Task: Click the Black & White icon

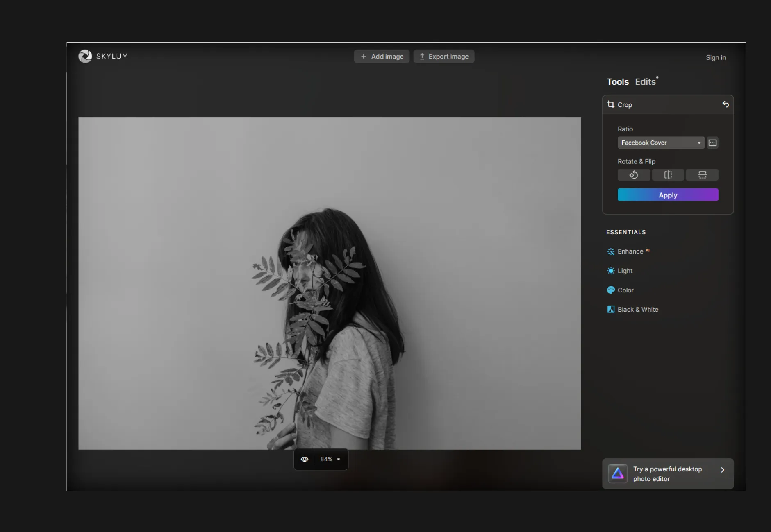Action: coord(611,309)
